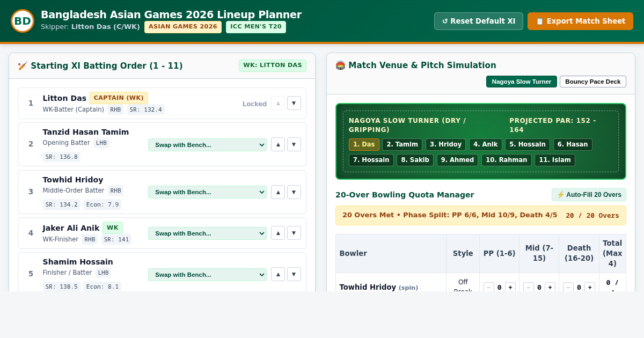This screenshot has width=644, height=338.
Task: Reset the default XI
Action: [x=479, y=21]
